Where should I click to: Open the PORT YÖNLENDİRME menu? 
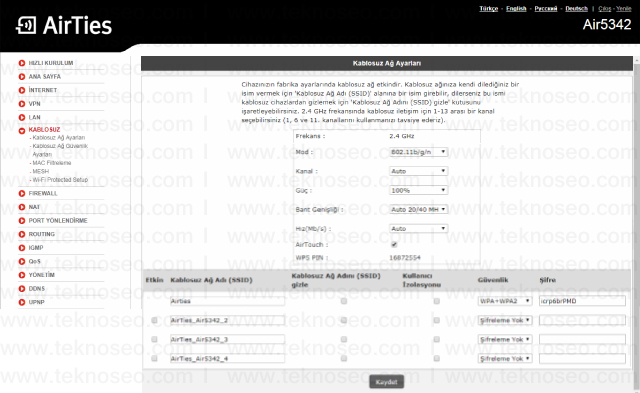point(58,221)
